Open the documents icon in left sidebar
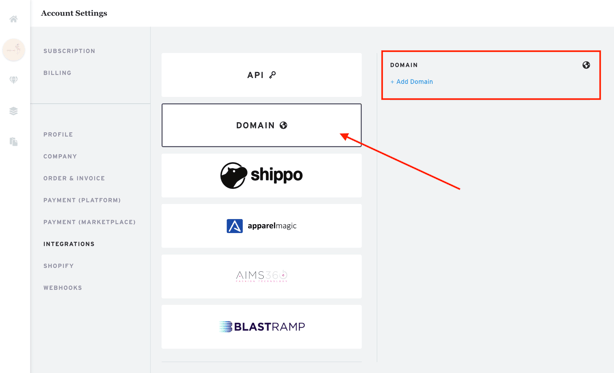614x373 pixels. [x=14, y=141]
